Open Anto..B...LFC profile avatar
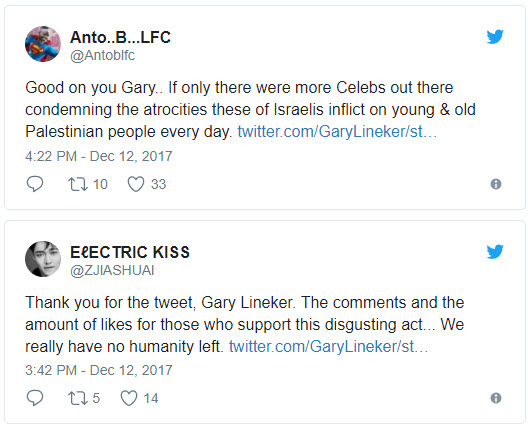 43,44
